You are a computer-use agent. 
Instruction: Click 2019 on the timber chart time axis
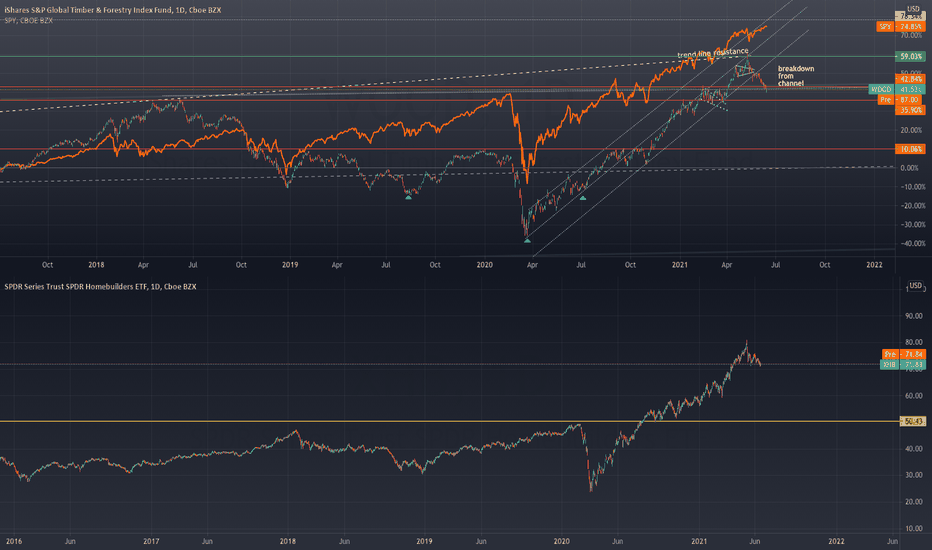click(290, 265)
